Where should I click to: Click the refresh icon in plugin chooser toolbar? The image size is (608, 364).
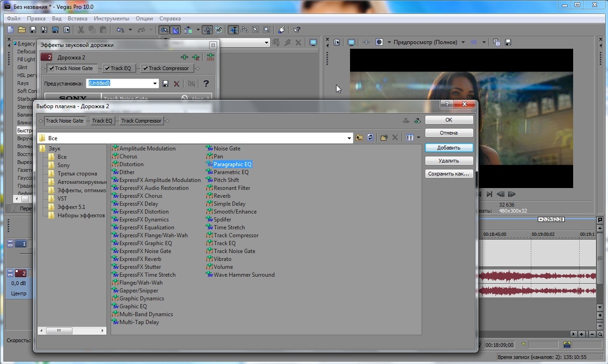tap(370, 137)
